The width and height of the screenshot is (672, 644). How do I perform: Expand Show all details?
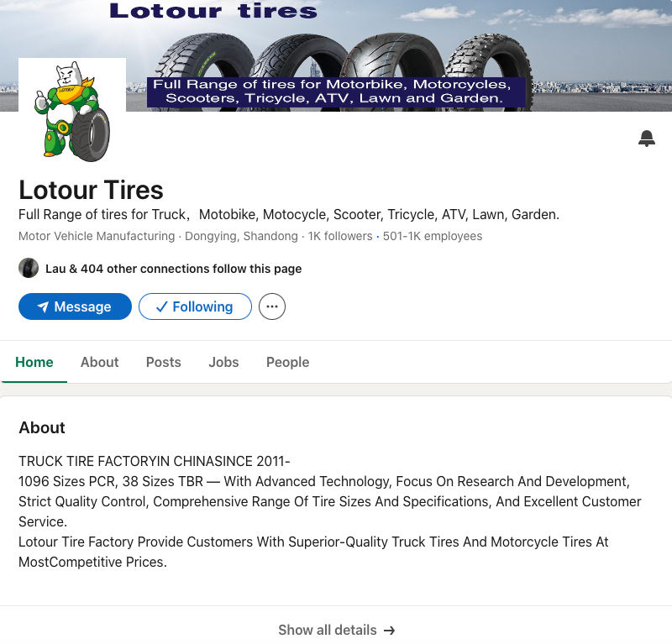click(337, 630)
